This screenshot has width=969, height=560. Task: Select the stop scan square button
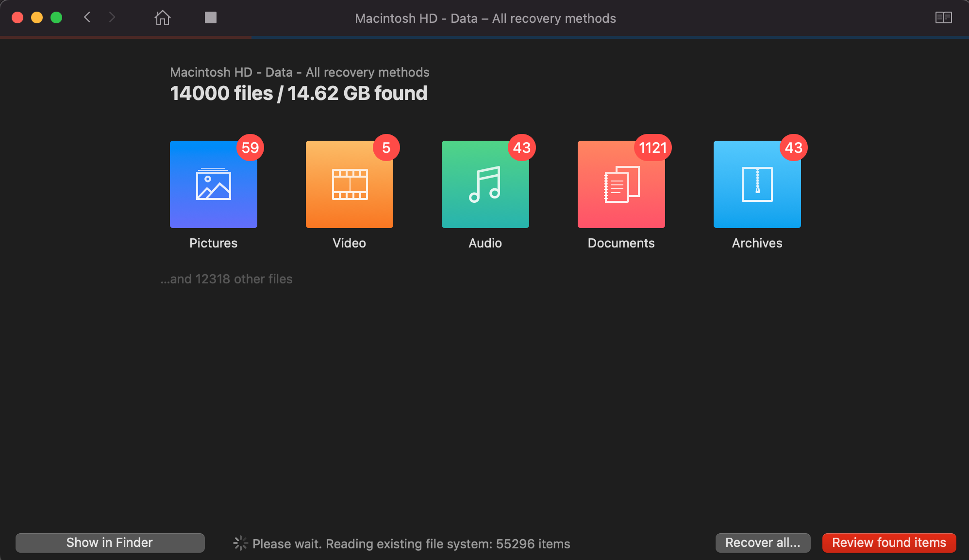click(x=210, y=17)
